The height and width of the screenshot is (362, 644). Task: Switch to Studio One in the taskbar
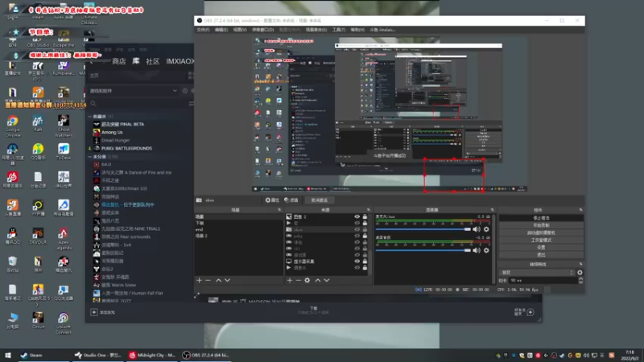click(98, 355)
